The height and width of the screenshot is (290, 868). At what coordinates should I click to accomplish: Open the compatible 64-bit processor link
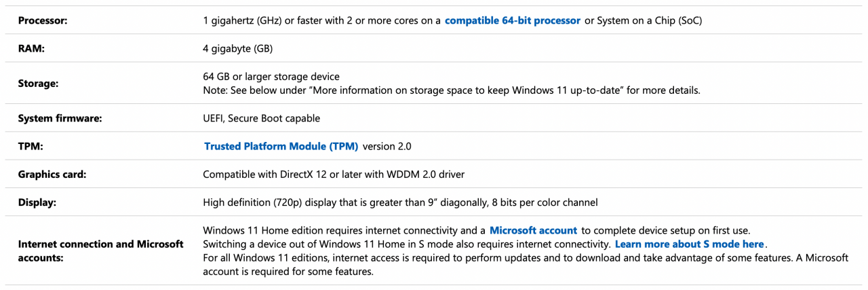tap(512, 20)
